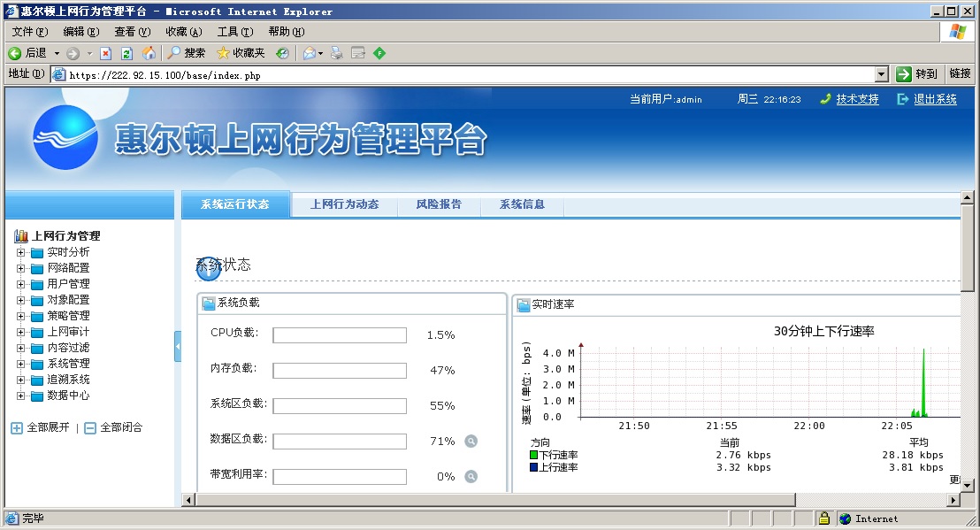980x530 pixels.
Task: Click the Edit page icon in toolbar
Action: coord(358,54)
